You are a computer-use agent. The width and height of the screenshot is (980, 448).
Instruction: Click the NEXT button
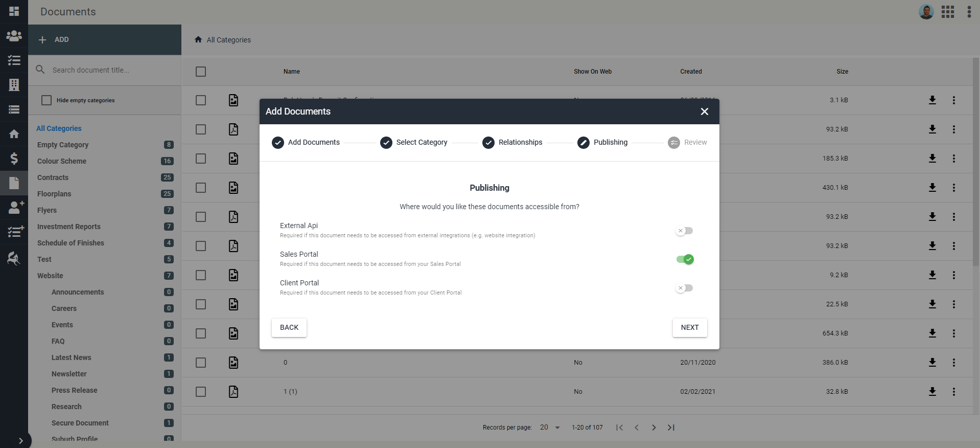(x=690, y=327)
